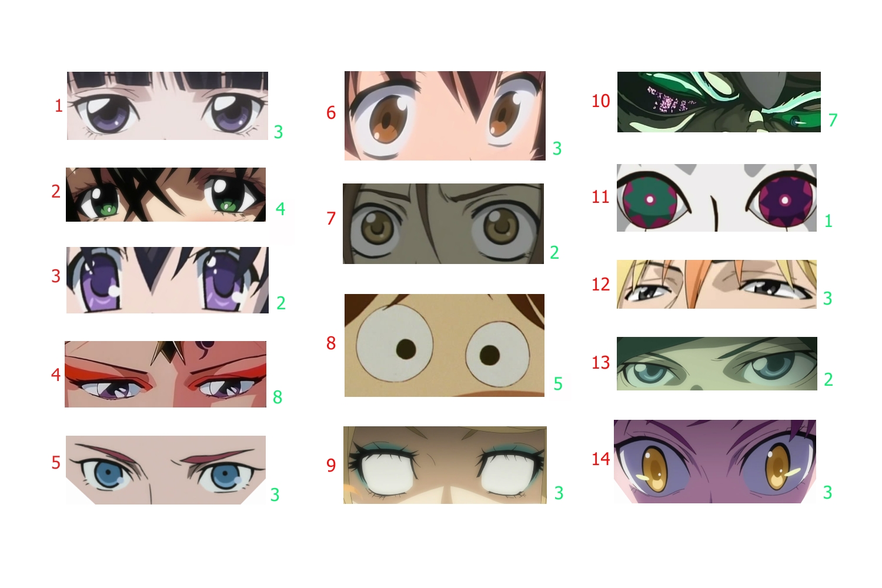Click the blank white eyes image 9
This screenshot has height=588, width=882.
pyautogui.click(x=445, y=465)
